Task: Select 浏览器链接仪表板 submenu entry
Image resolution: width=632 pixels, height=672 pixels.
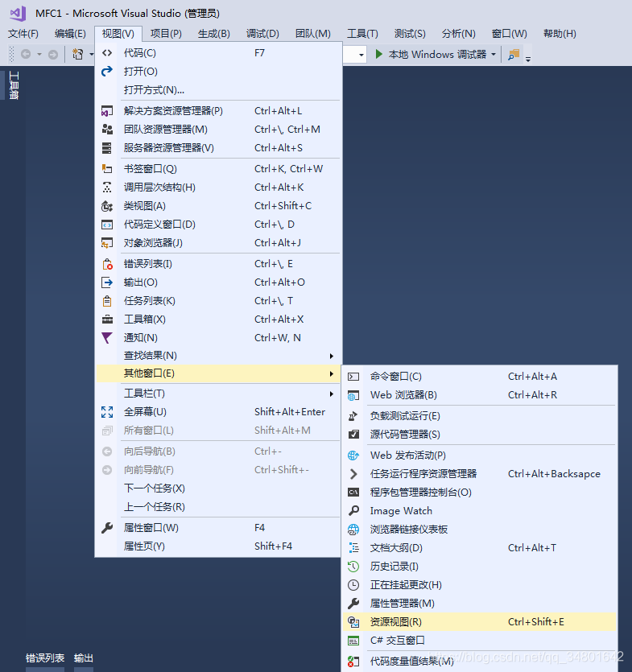Action: pos(480,530)
